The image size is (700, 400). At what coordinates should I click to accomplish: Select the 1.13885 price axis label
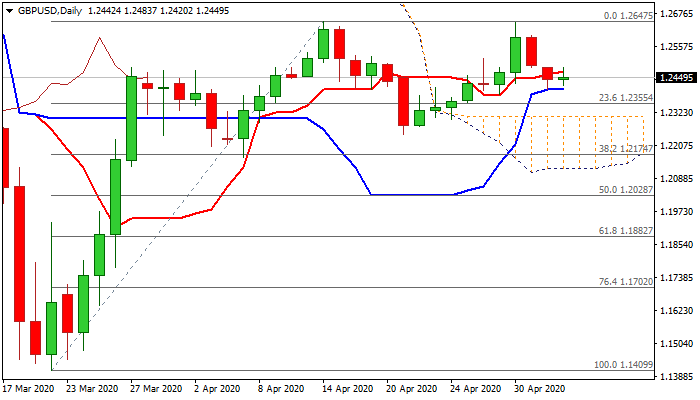point(677,376)
